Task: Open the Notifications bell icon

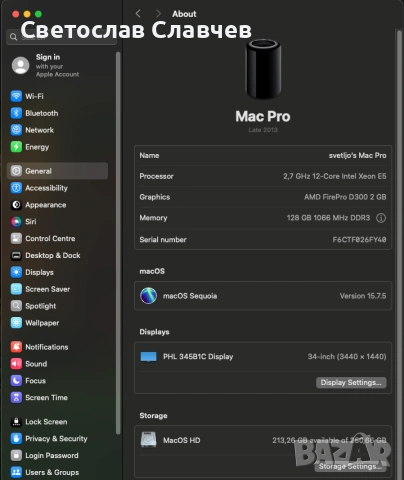Action: tap(16, 347)
